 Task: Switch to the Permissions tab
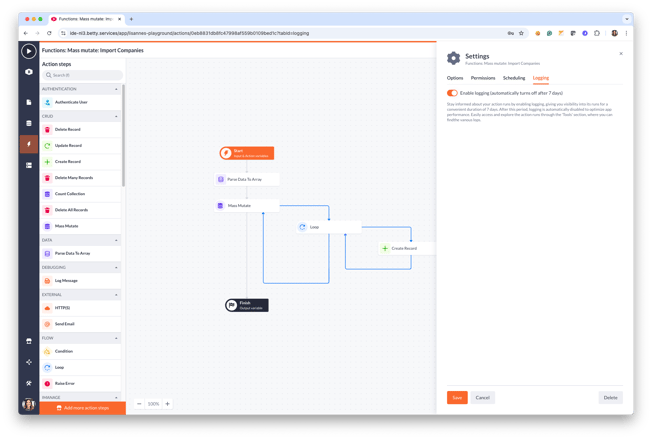click(x=483, y=77)
